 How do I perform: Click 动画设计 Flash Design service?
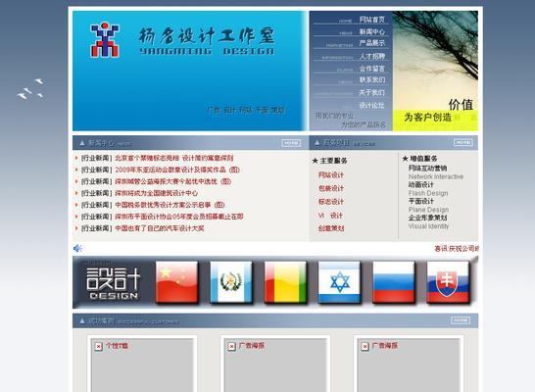coord(421,184)
